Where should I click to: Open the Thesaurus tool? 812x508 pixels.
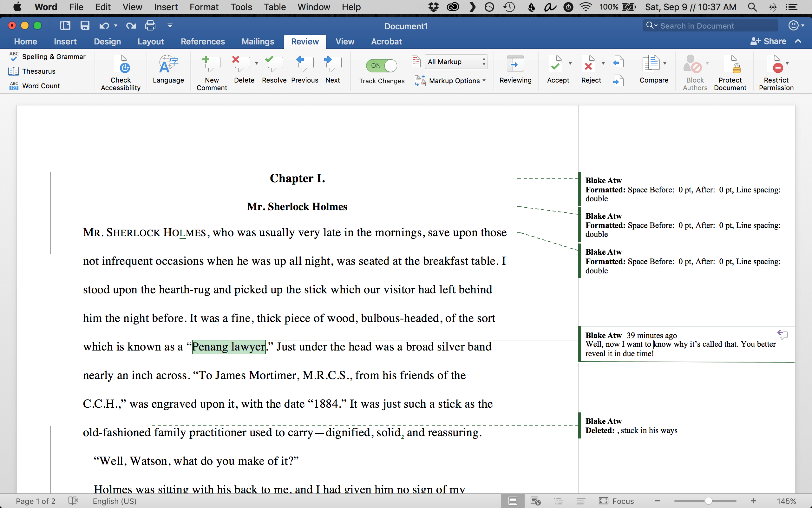pos(32,71)
